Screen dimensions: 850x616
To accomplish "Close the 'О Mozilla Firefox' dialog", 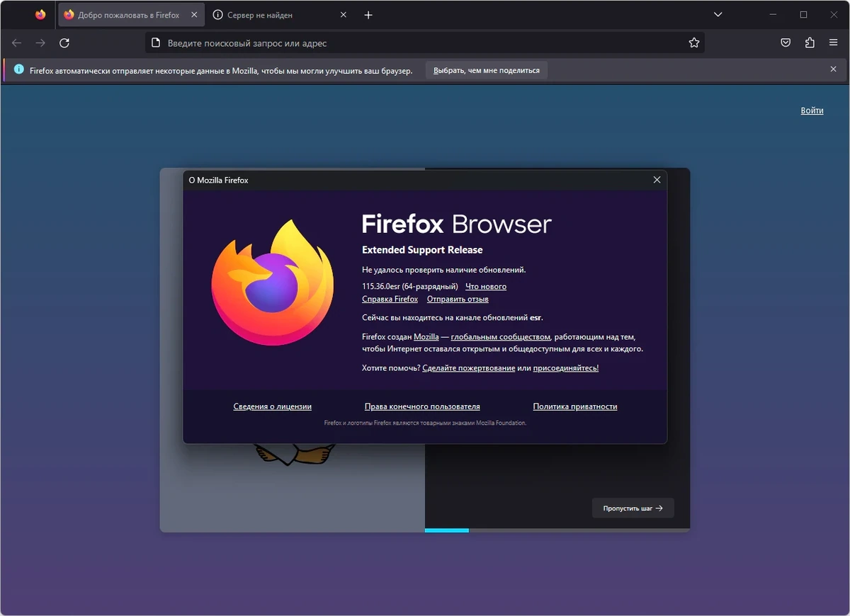I will (x=657, y=180).
